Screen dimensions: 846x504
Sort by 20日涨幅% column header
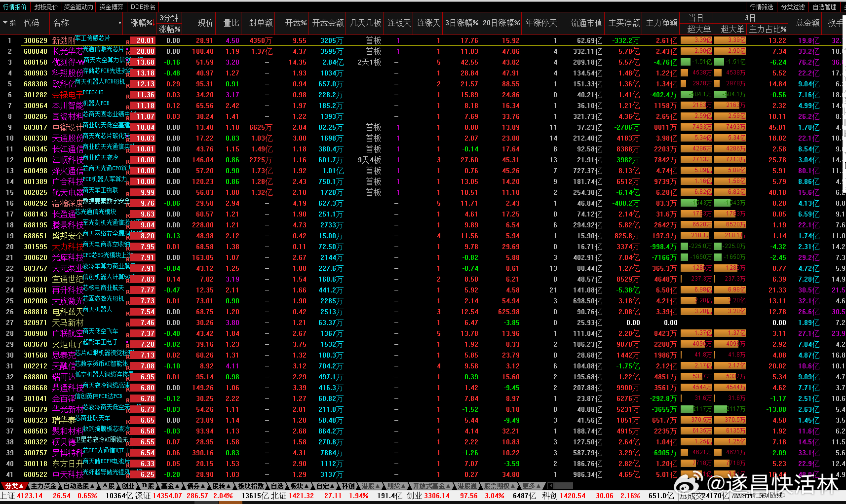click(x=501, y=23)
